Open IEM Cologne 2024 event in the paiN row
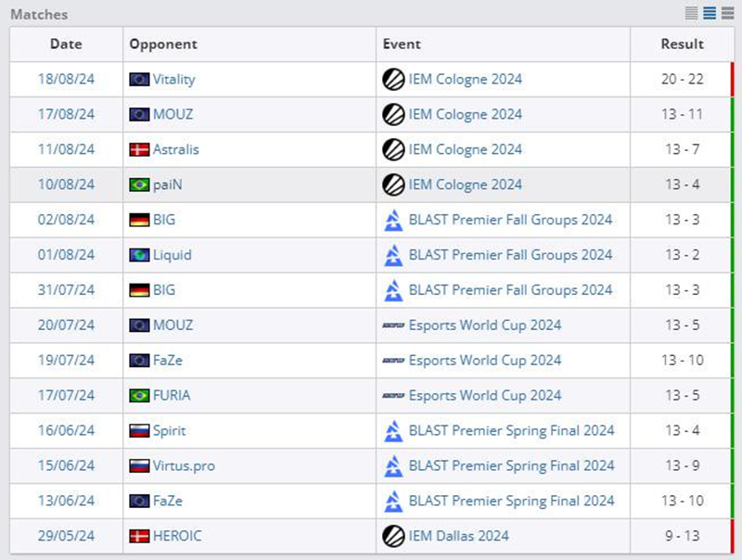 tap(465, 185)
